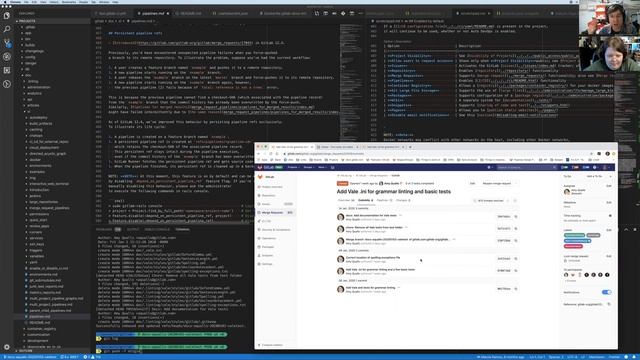Click the GitLab search field
The height and width of the screenshot is (360, 640).
tap(526, 167)
